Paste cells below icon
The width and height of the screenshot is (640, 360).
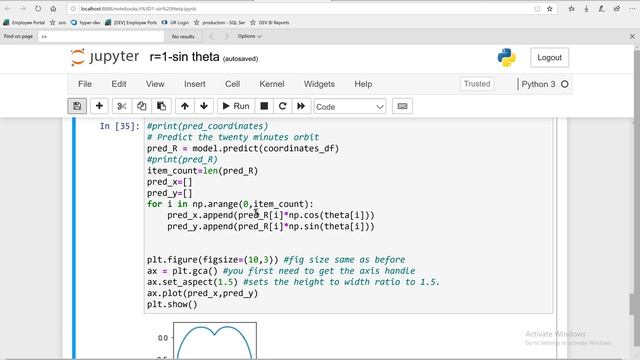pyautogui.click(x=161, y=106)
